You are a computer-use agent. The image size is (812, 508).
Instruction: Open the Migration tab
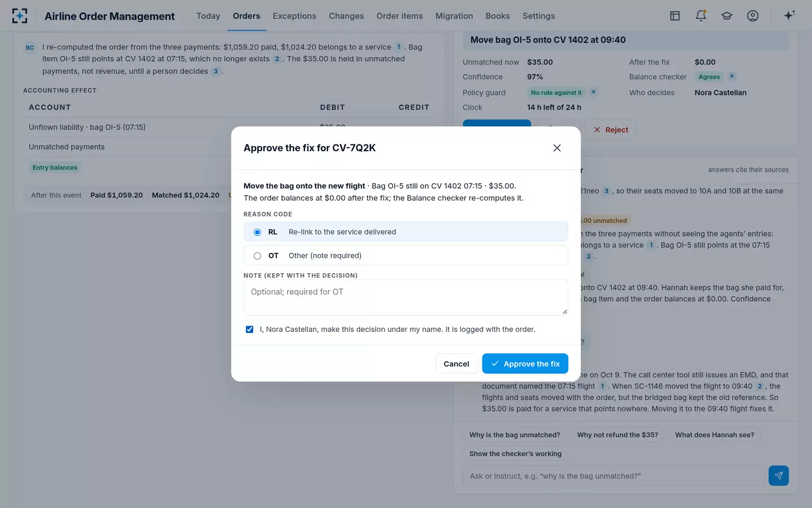pyautogui.click(x=454, y=16)
